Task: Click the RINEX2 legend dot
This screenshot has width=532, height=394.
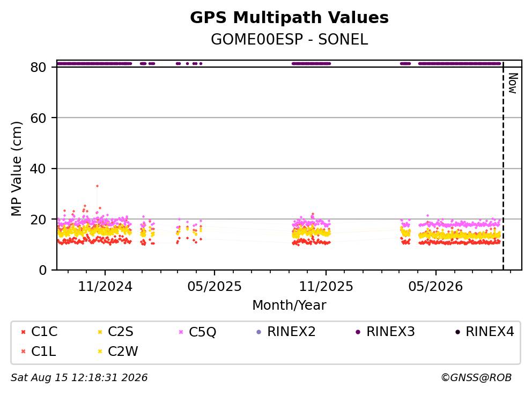Action: click(x=259, y=332)
